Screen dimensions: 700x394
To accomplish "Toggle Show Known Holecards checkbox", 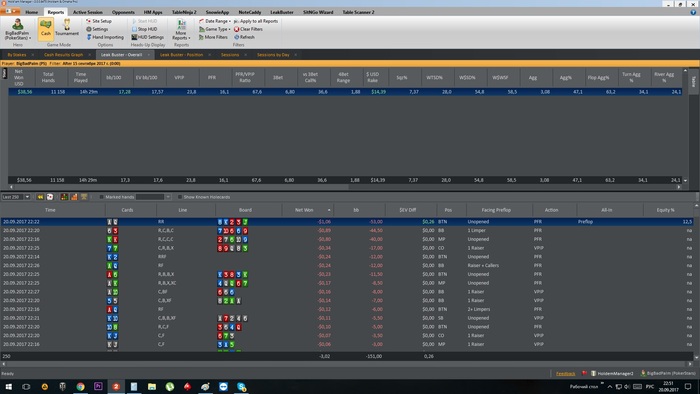I will coord(180,197).
